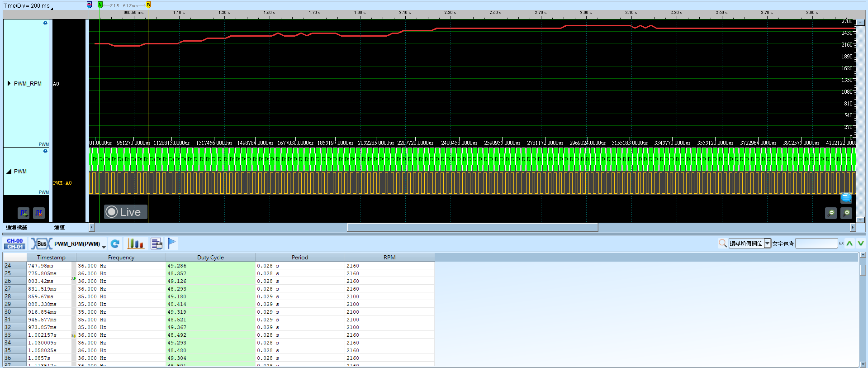Toggle the EX search option
This screenshot has height=368, width=868.
pos(841,244)
